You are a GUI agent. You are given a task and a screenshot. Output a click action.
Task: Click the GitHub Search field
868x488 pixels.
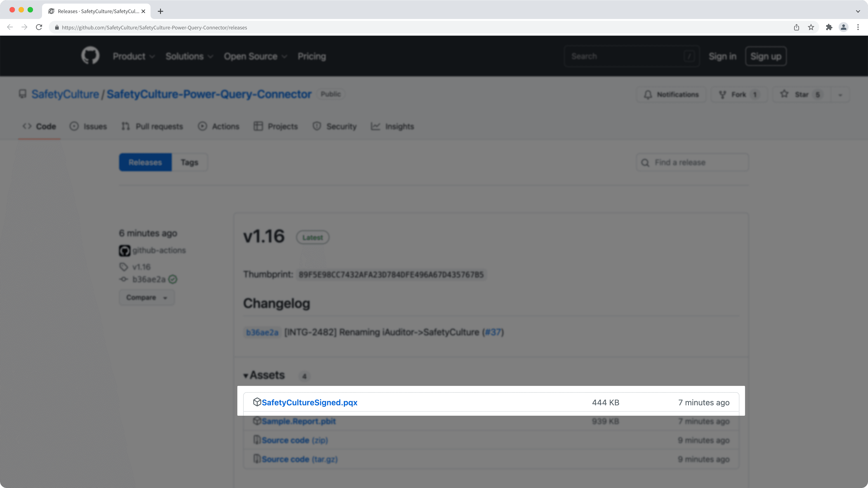click(x=632, y=56)
